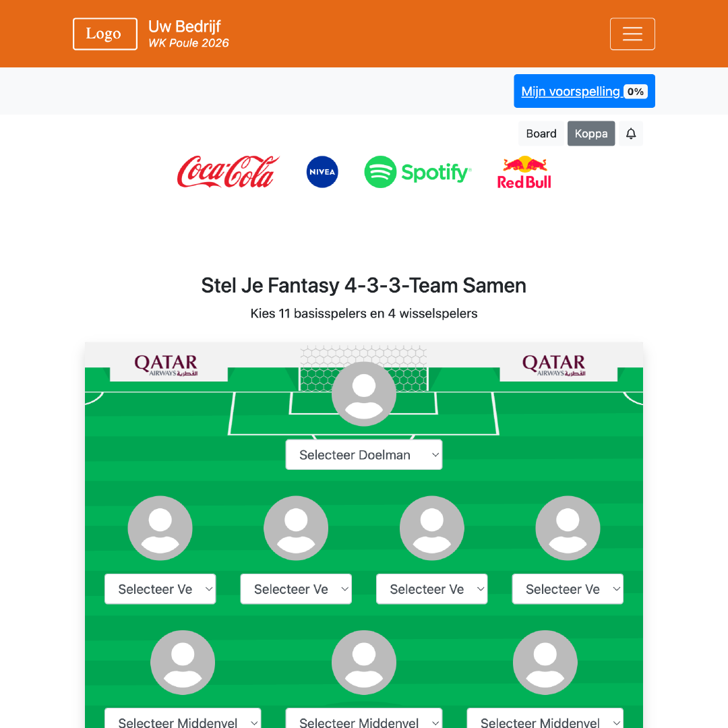Switch to the Board tab
The image size is (728, 728).
541,133
